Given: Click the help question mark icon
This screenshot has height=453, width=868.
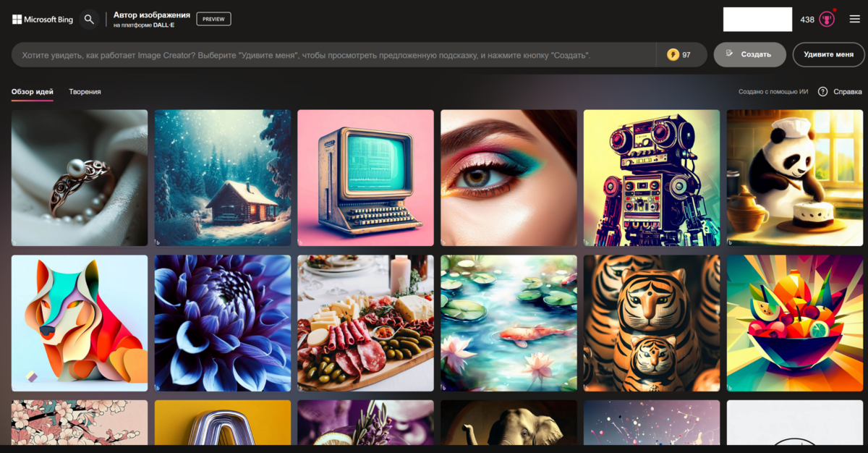Looking at the screenshot, I should click(x=822, y=92).
